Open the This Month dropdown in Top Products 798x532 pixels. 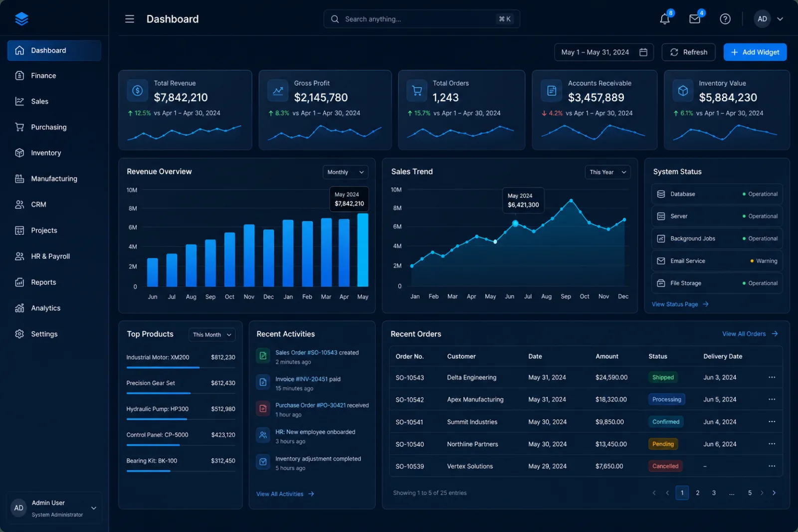[x=212, y=335]
